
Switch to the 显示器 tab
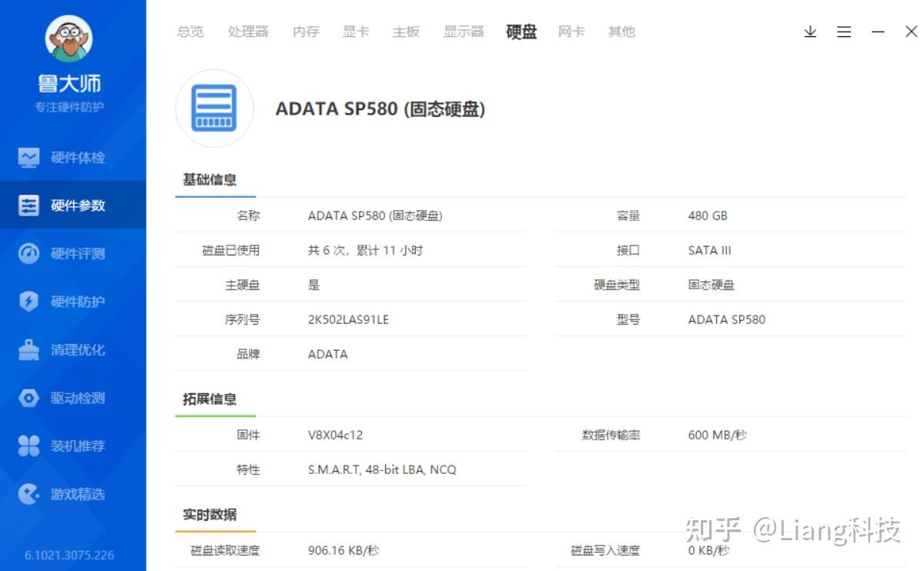(464, 32)
